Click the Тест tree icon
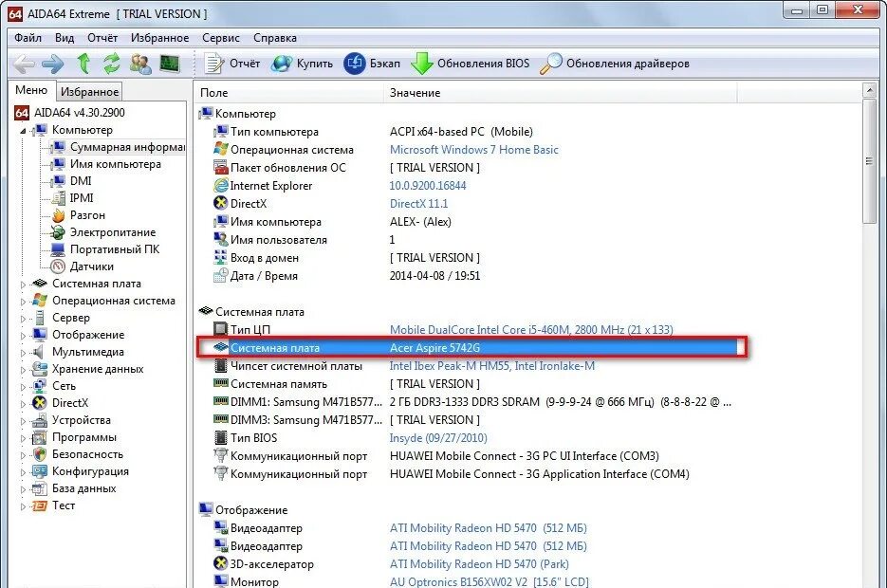Viewport: 887px width, 588px height. (40, 505)
